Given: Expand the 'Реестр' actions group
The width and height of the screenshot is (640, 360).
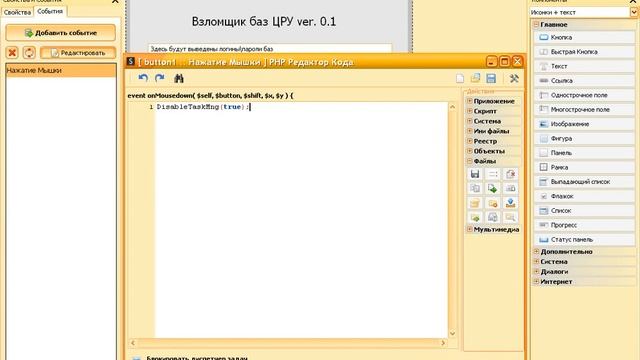Looking at the screenshot, I should (x=469, y=141).
